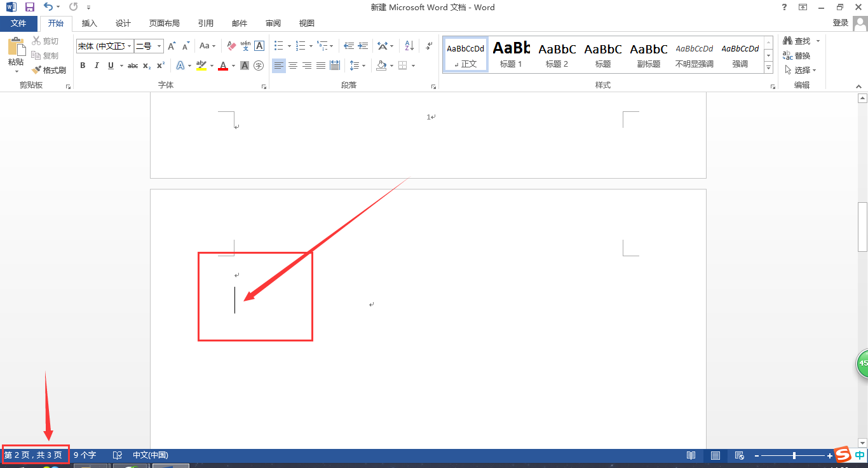
Task: Center align the paragraph
Action: [x=293, y=65]
